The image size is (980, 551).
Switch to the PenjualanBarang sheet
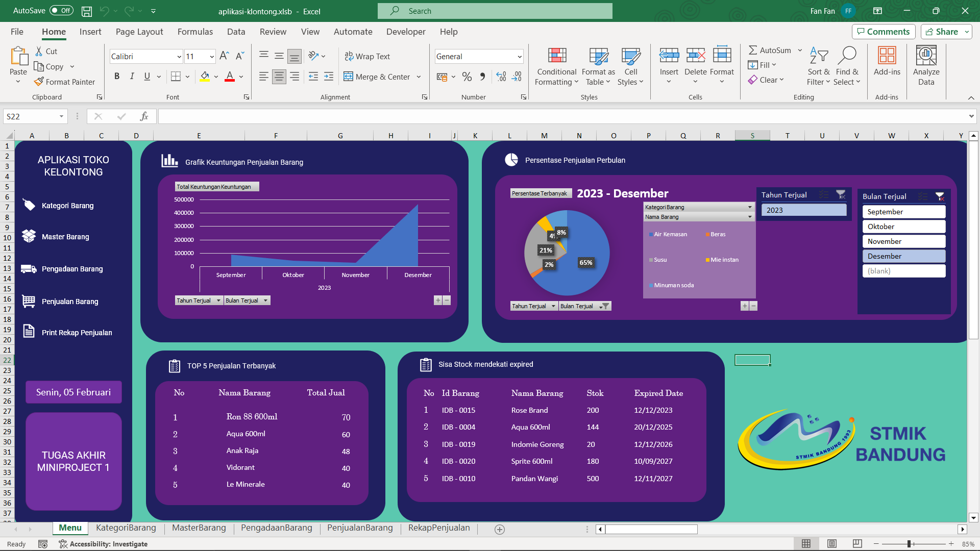(360, 528)
